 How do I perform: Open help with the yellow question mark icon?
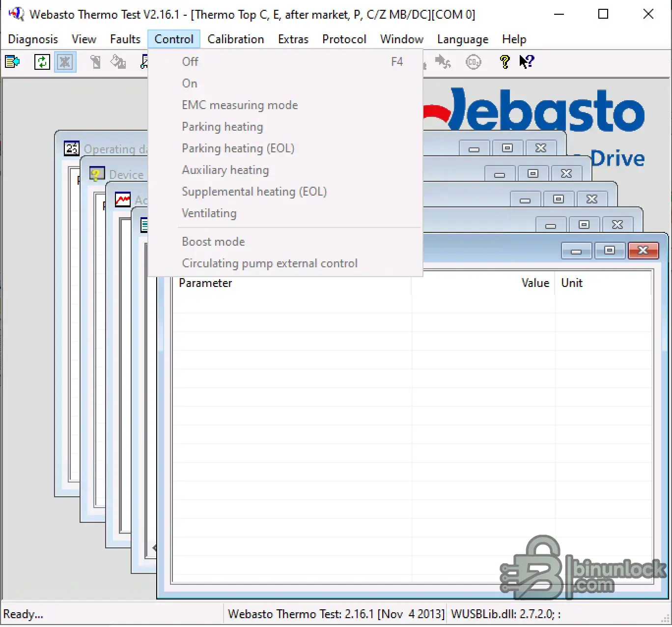[x=504, y=62]
